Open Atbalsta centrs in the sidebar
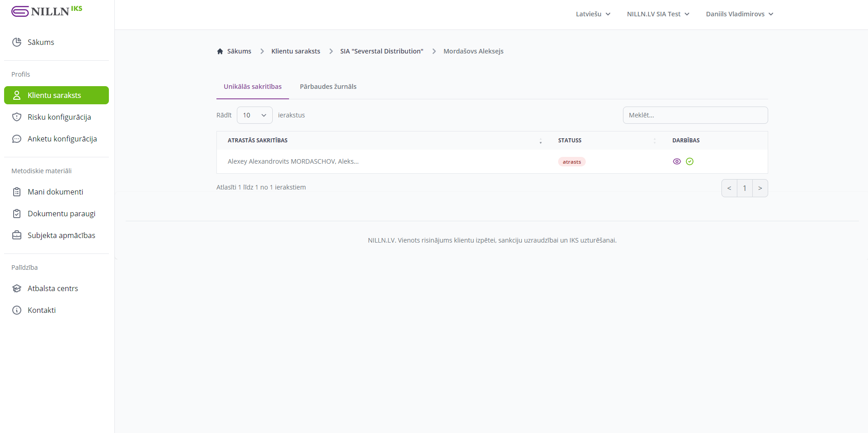 (56, 288)
